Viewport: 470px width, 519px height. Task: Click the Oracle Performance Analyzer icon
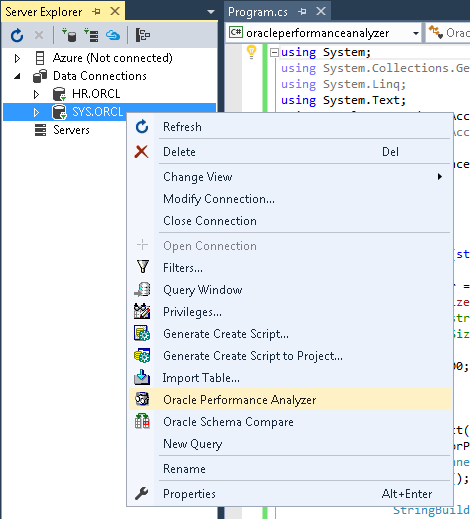pyautogui.click(x=142, y=399)
